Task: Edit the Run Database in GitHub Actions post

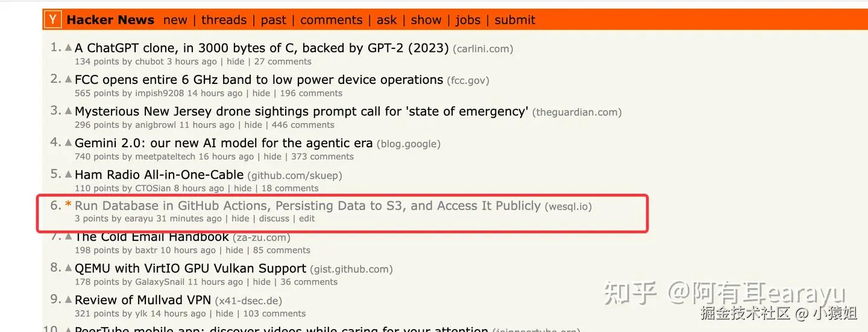Action: (307, 219)
